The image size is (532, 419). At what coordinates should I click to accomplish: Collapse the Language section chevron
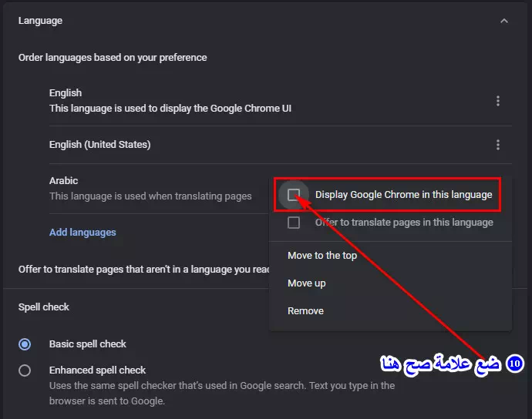504,21
